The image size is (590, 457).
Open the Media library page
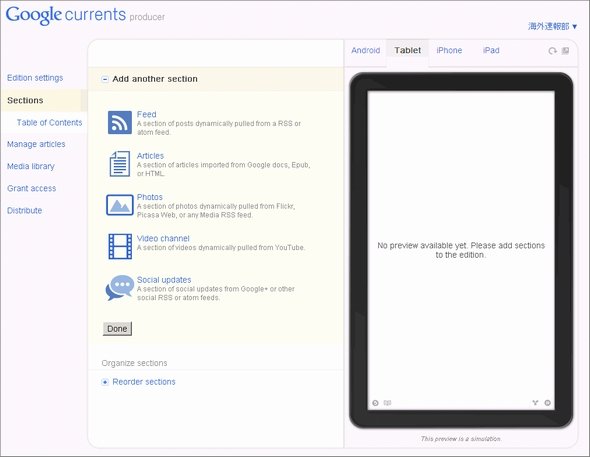tap(31, 166)
